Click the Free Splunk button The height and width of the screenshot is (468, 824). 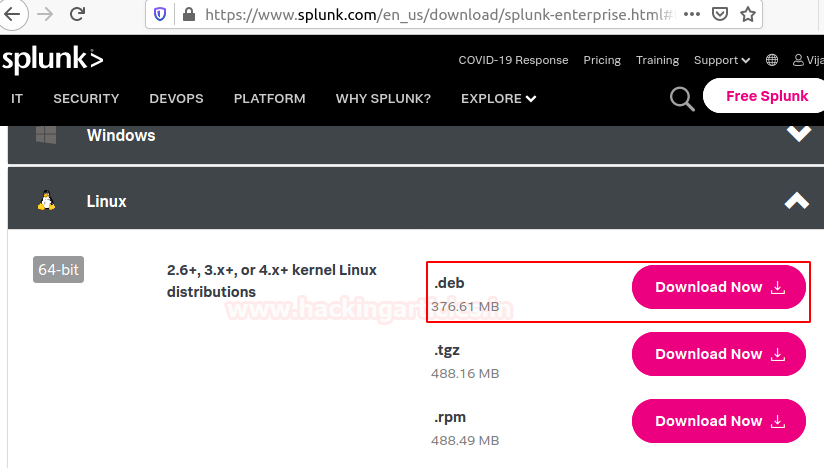pos(766,96)
